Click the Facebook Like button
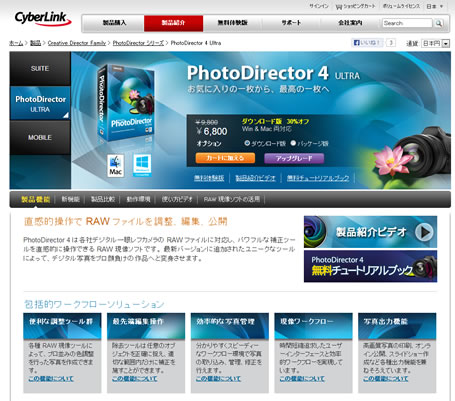Screen dimensions: 455x401 click(367, 43)
